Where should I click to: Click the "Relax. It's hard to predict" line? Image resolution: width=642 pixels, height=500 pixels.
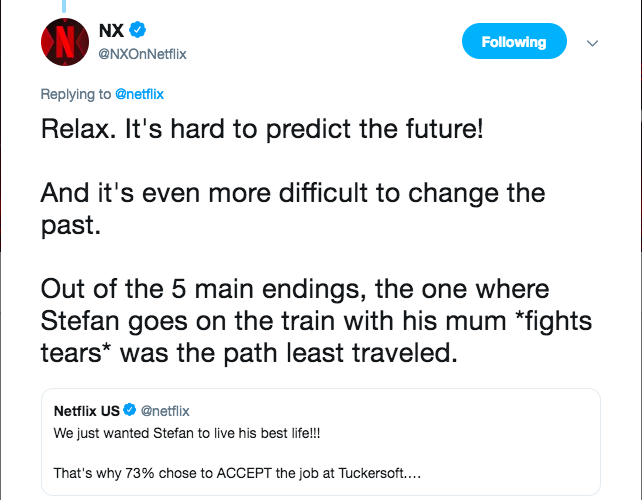(x=262, y=130)
